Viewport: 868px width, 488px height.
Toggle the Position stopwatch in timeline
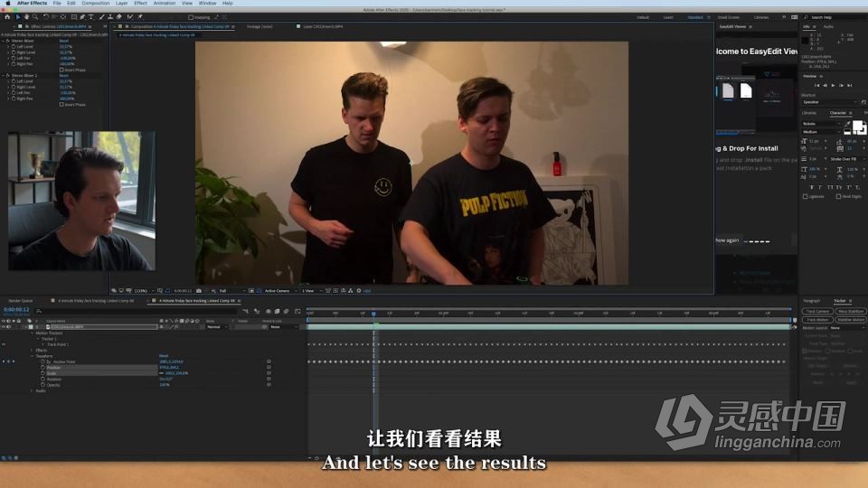tap(42, 368)
